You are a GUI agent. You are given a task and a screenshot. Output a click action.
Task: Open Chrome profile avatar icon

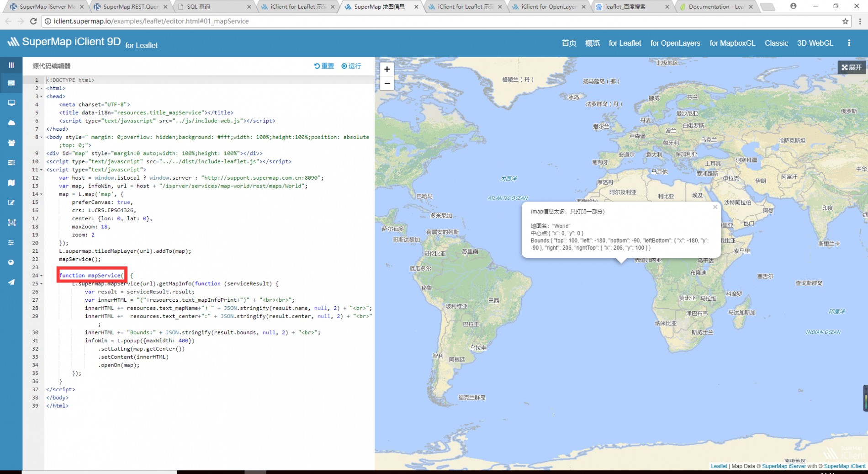793,6
